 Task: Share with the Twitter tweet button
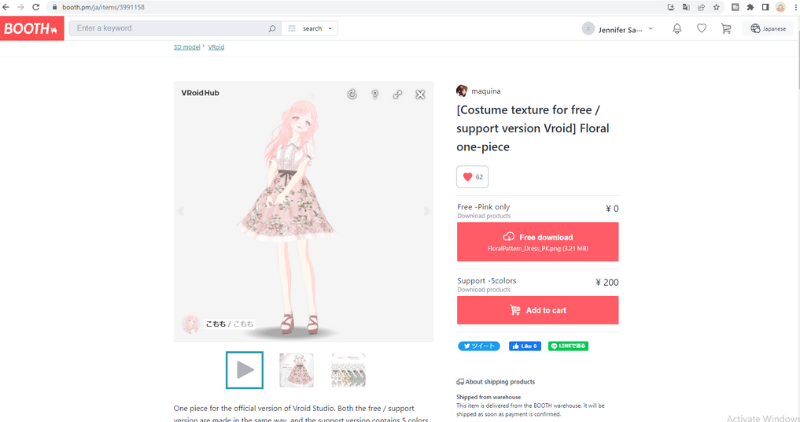point(479,346)
